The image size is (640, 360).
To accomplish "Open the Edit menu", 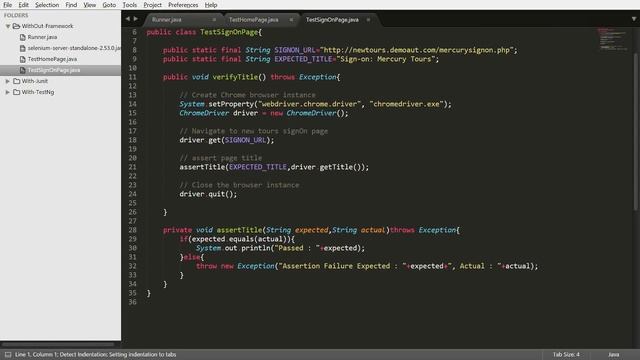I will click(x=23, y=5).
